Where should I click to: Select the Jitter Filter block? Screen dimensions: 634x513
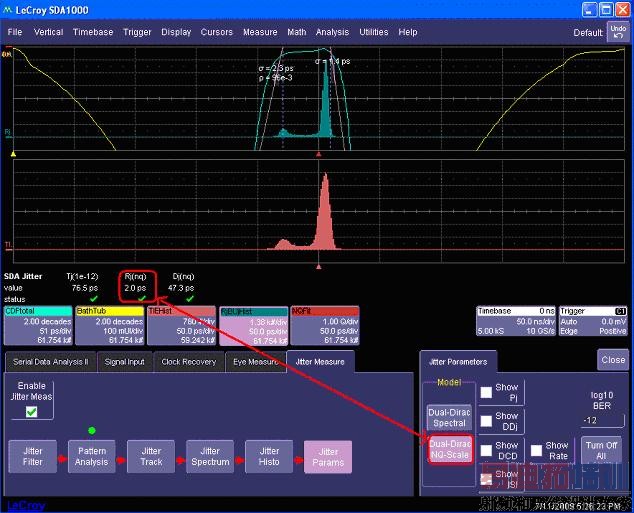coord(33,457)
